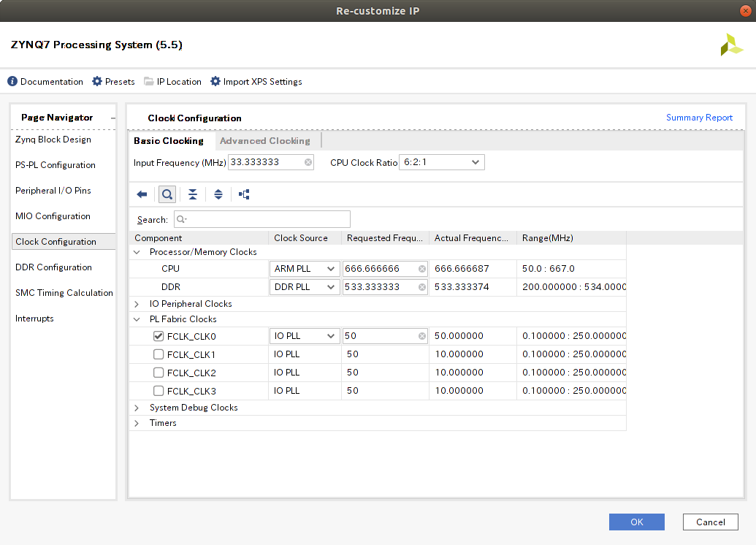Open the CPU clock source ARM PLL dropdown
Image resolution: width=756 pixels, height=545 pixels.
304,269
